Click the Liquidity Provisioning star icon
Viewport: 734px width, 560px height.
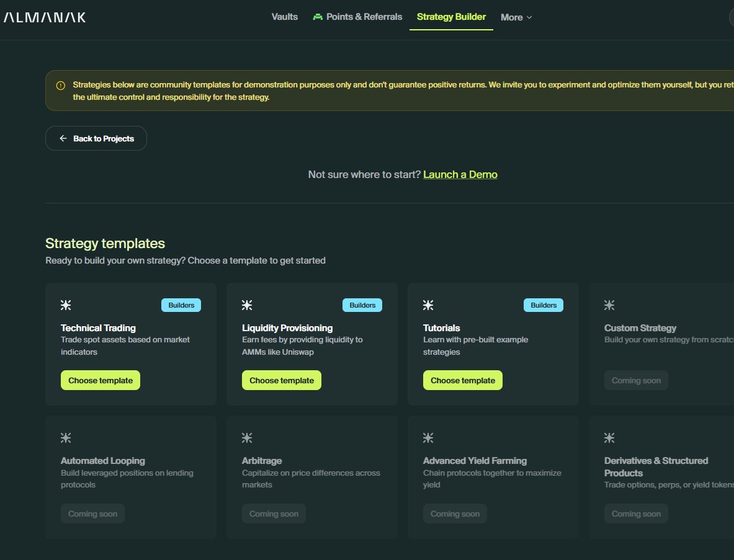[247, 305]
